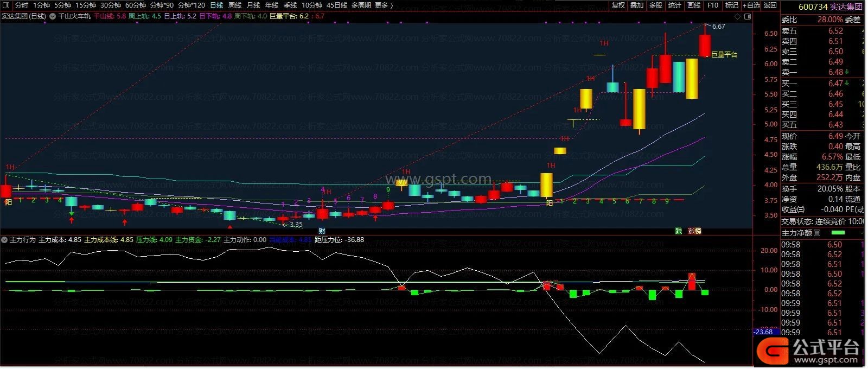Switch to 日线 period tab
The image size is (868, 369).
click(216, 5)
